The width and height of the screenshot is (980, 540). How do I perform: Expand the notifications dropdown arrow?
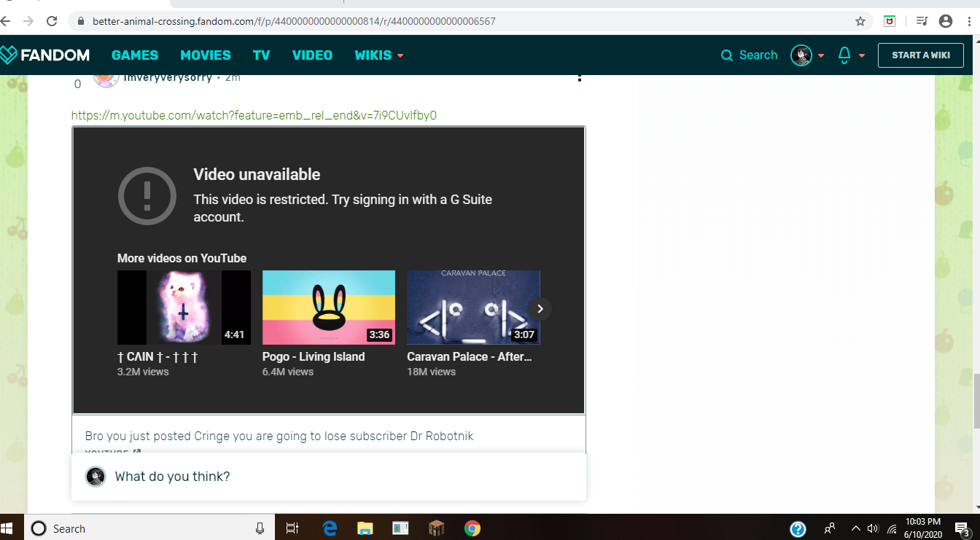(862, 55)
